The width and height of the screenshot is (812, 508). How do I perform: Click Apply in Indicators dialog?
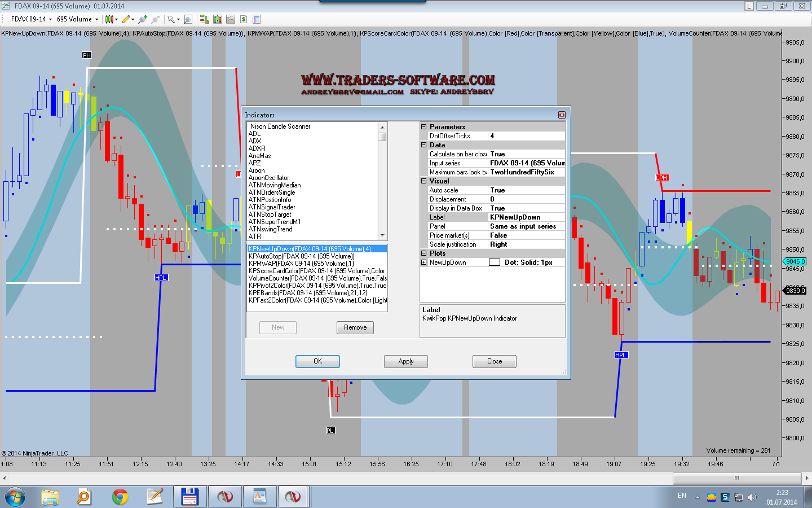tap(405, 361)
